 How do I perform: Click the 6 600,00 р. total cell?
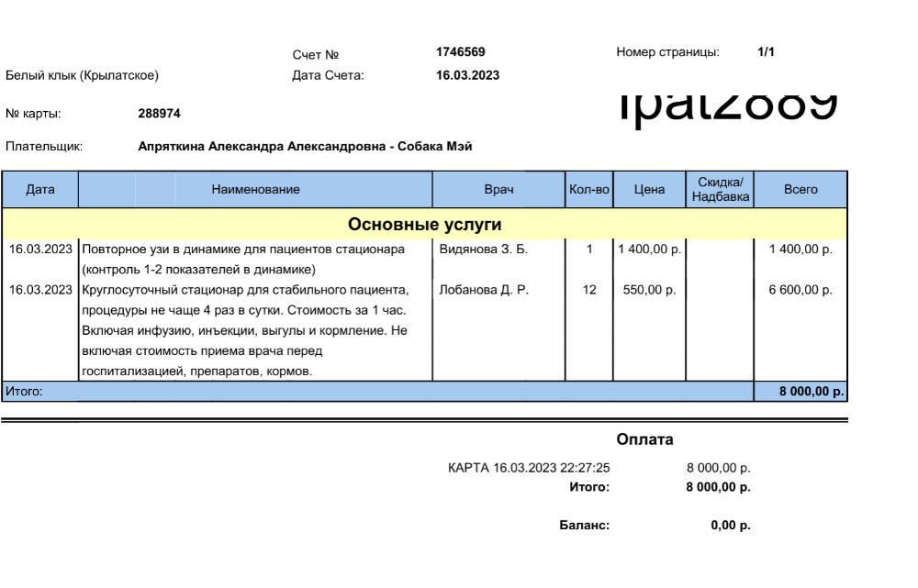[800, 290]
